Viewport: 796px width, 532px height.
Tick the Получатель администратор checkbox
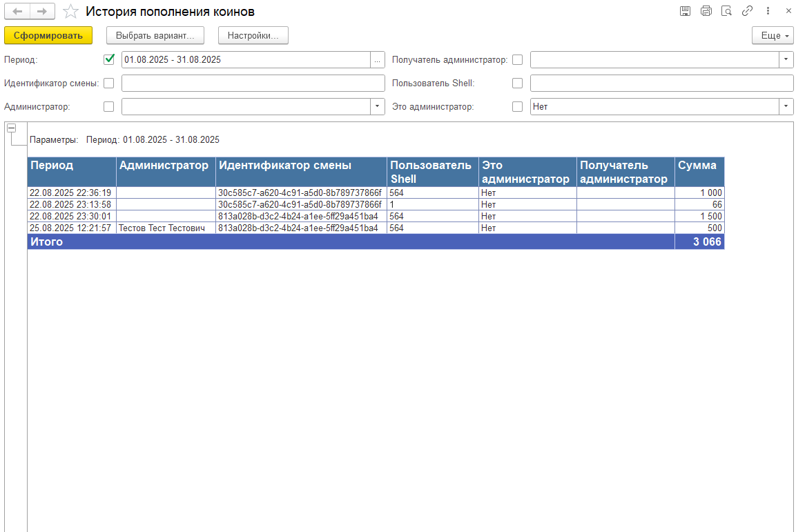click(x=518, y=60)
